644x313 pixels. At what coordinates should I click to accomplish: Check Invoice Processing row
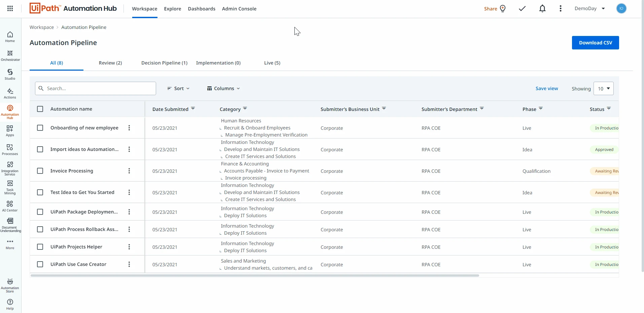point(40,171)
